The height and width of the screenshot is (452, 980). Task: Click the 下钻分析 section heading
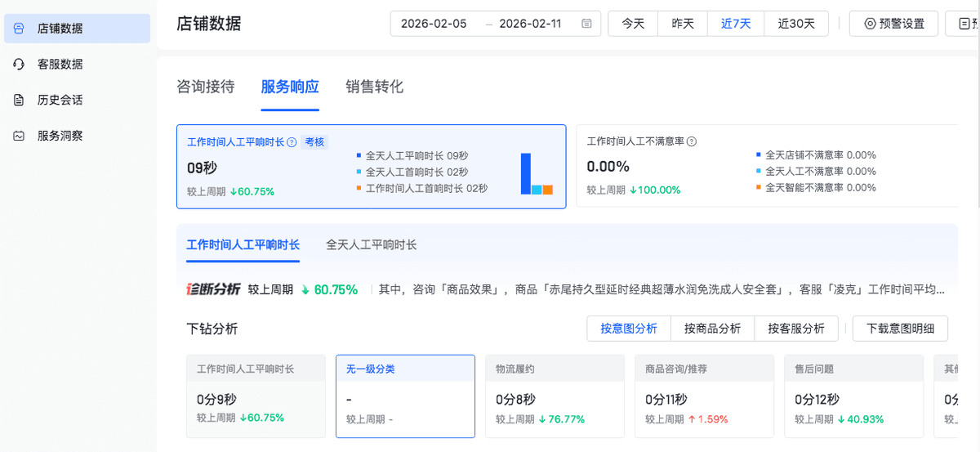[x=212, y=329]
